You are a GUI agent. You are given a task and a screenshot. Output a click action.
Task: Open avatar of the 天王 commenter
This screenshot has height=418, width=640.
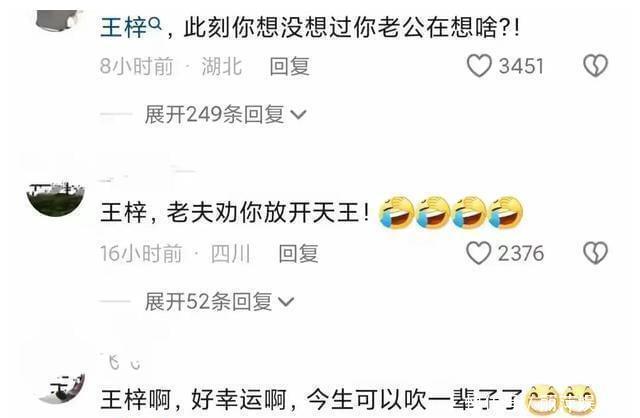click(x=56, y=199)
